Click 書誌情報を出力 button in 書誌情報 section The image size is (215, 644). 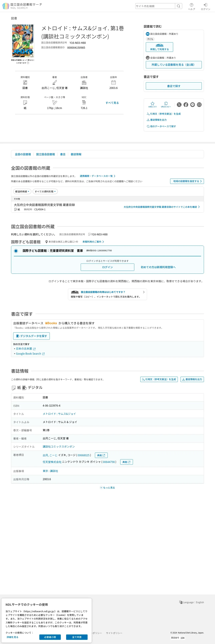pos(192,379)
